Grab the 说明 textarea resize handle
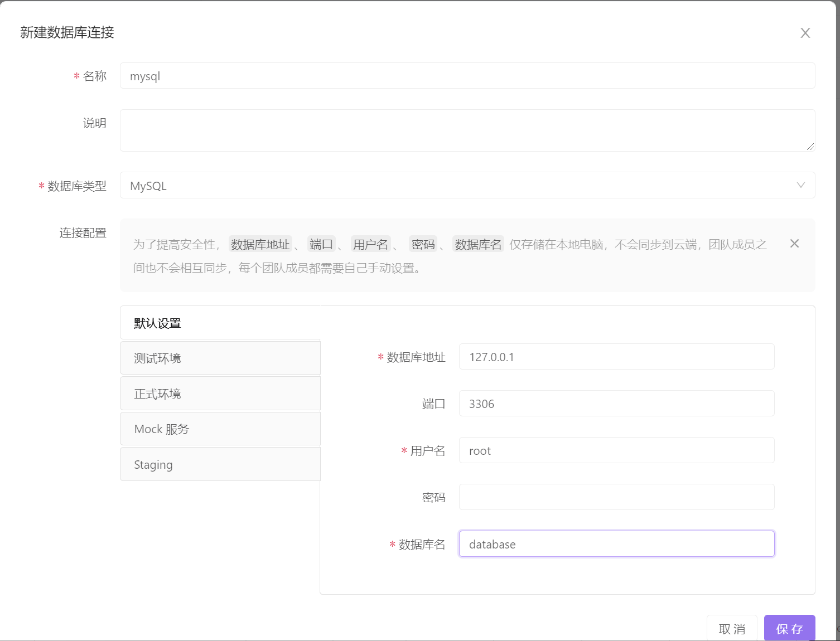 (x=810, y=147)
